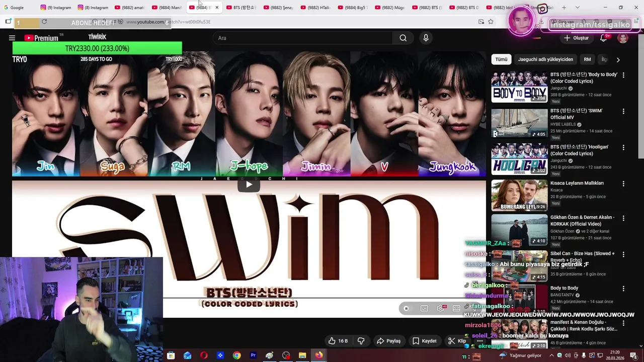644x362 pixels.
Task: Open Bumerang Leyl thumbnail
Action: [x=519, y=195]
